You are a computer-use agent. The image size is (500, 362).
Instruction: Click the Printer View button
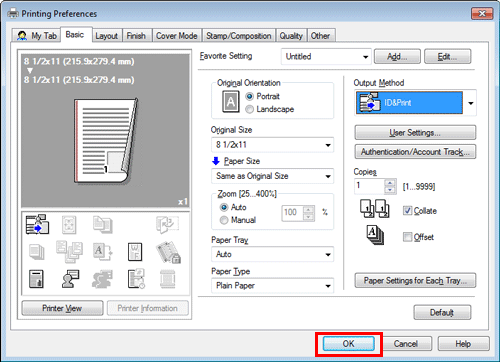point(62,308)
